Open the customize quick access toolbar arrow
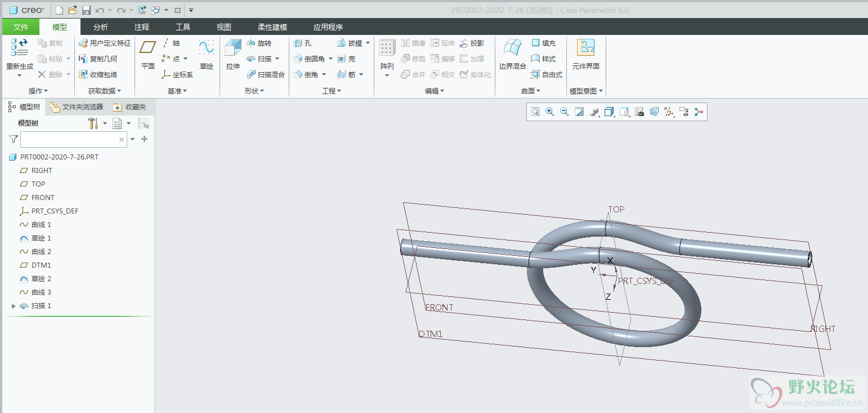Viewport: 868px width, 413px height. pos(191,10)
